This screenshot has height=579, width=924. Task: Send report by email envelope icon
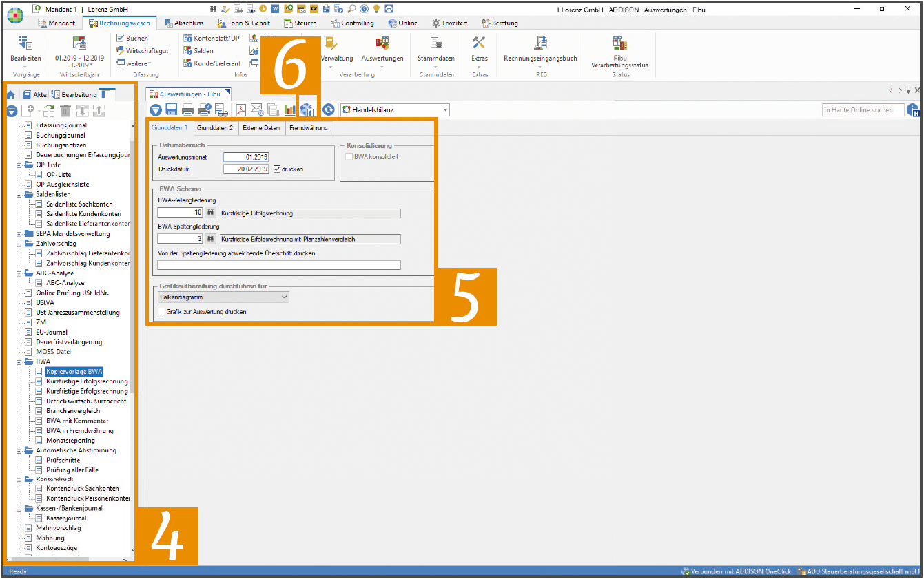click(256, 109)
